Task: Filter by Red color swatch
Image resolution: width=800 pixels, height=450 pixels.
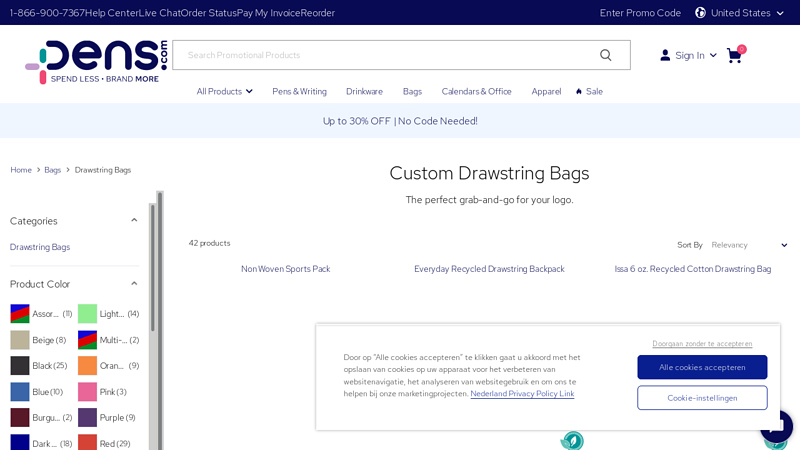Action: coord(87,442)
